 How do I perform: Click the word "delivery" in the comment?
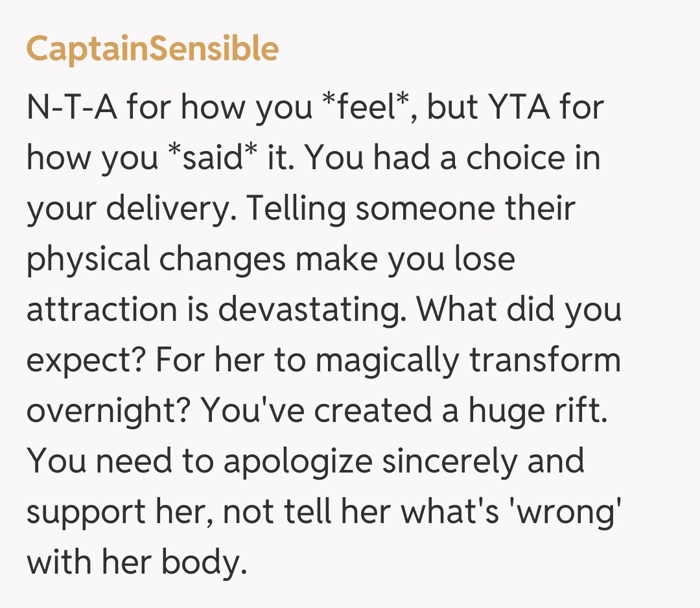point(172,209)
